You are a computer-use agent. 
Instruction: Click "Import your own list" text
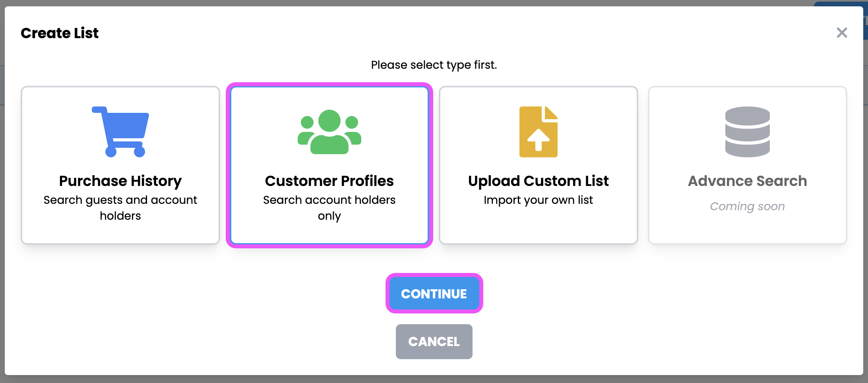coord(538,200)
